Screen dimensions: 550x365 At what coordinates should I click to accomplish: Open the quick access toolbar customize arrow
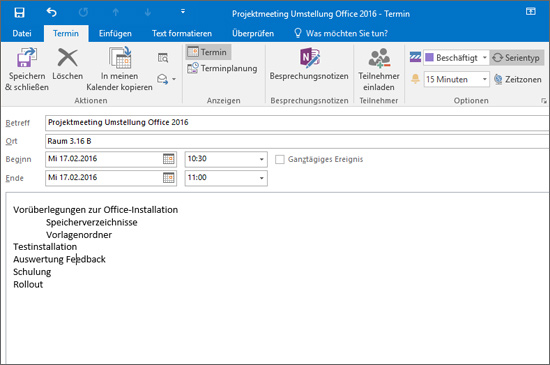183,12
